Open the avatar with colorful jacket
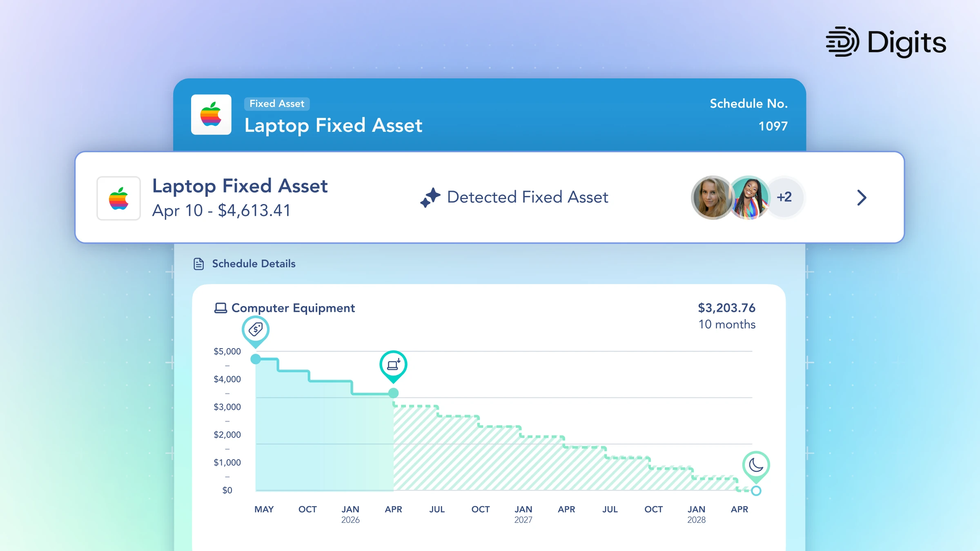 coord(749,198)
